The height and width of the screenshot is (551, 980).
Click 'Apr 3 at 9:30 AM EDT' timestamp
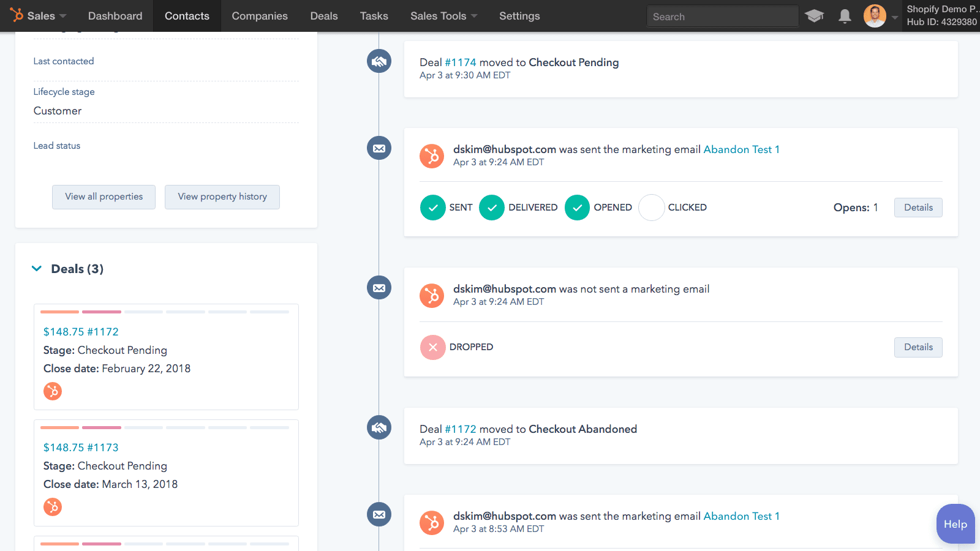pyautogui.click(x=465, y=75)
